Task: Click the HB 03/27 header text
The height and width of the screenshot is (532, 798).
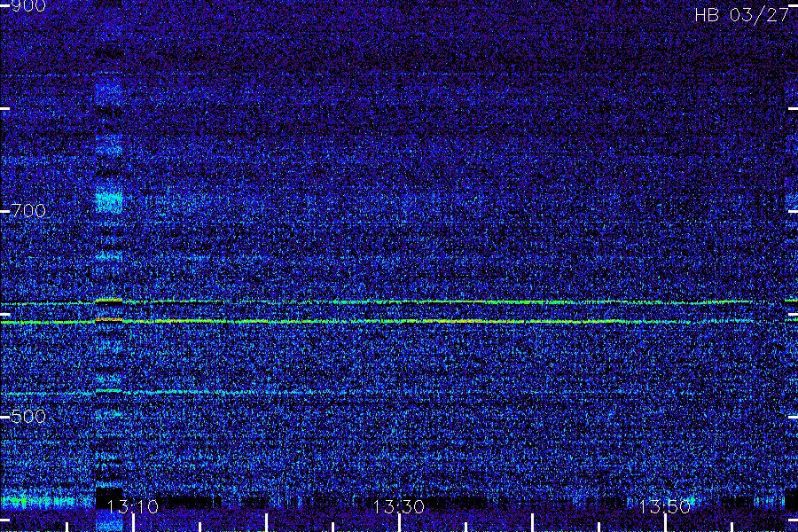Action: click(741, 15)
